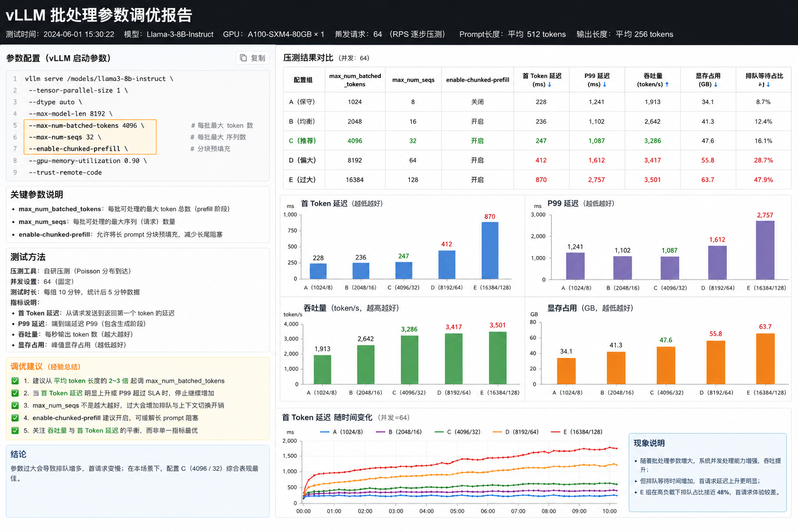Click code line --enable-chunked-prefill
The height and width of the screenshot is (532, 798).
(78, 149)
